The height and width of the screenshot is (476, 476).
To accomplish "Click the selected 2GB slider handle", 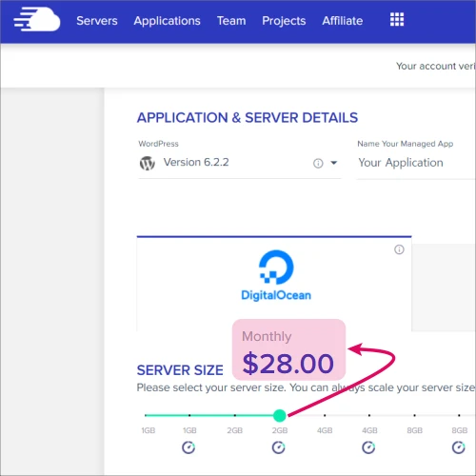I will point(280,415).
